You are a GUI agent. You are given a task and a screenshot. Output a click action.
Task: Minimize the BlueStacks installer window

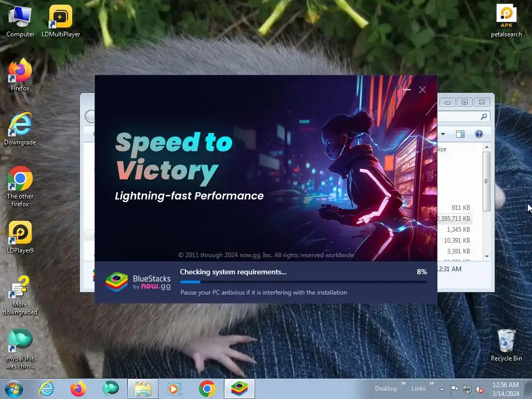point(407,89)
